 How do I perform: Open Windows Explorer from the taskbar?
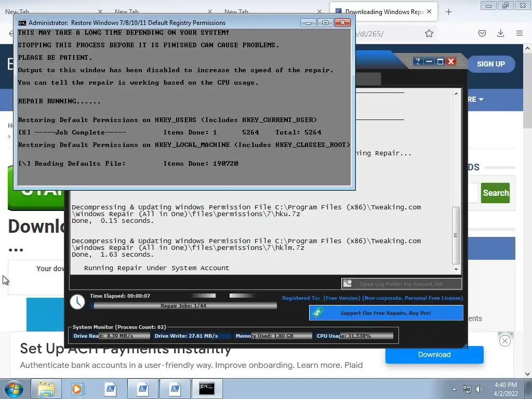[46, 389]
